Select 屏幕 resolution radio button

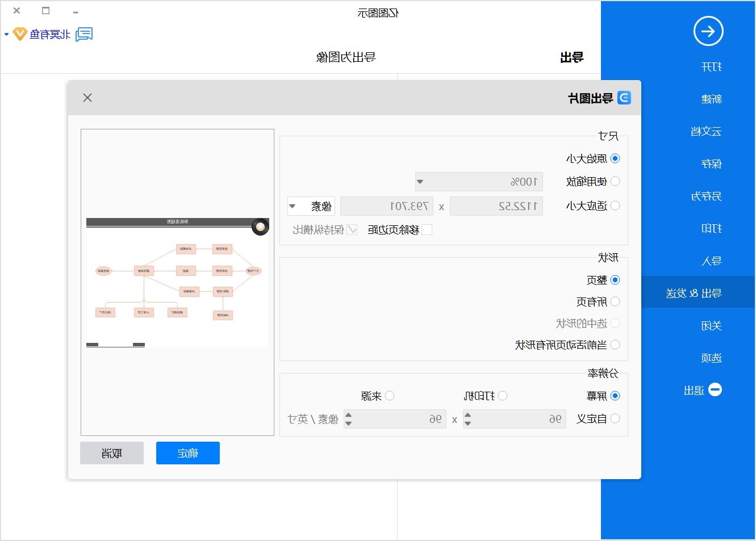615,396
